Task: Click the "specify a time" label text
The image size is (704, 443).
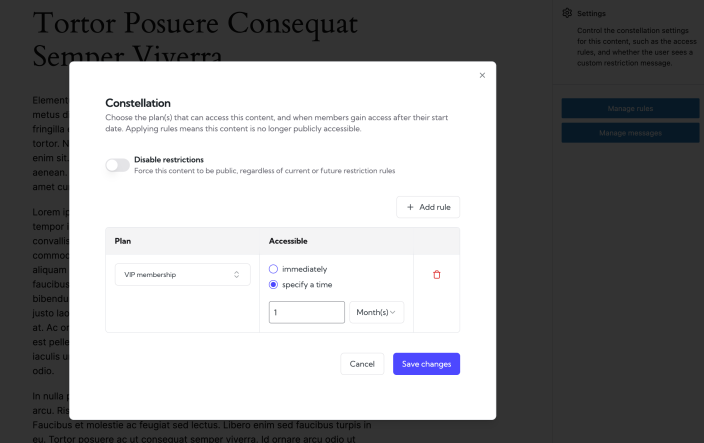Action: tap(307, 285)
